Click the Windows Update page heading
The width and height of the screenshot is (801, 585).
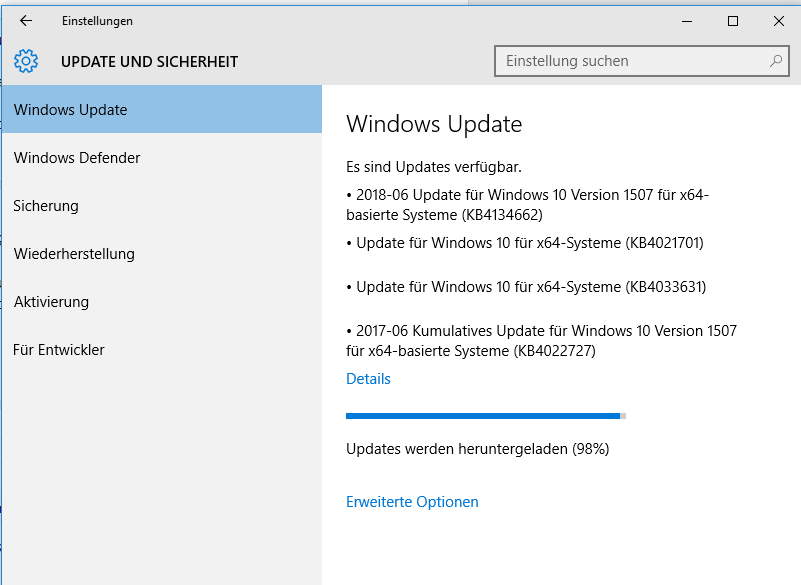coord(434,124)
